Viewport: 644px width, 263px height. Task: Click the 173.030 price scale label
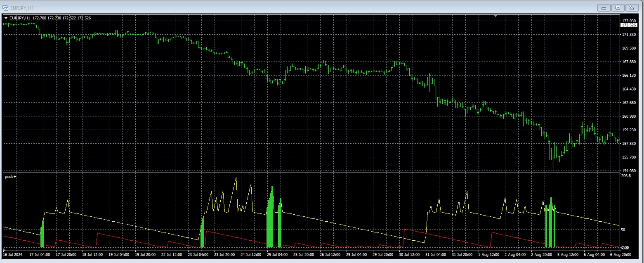[628, 21]
